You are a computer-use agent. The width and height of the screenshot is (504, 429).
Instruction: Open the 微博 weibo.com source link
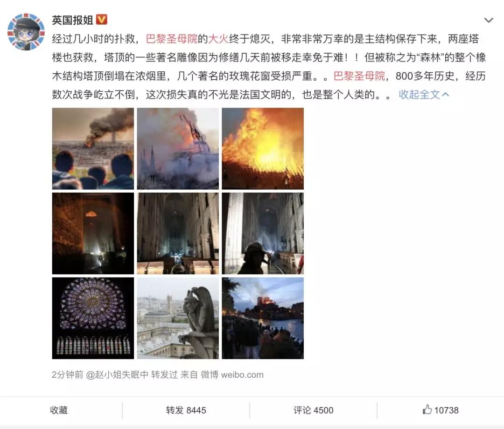pos(232,374)
